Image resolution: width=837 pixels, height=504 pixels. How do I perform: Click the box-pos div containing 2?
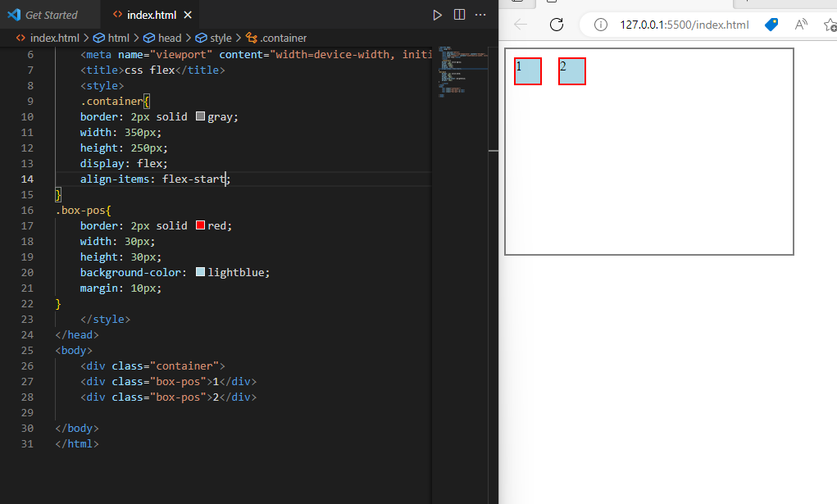(x=169, y=397)
